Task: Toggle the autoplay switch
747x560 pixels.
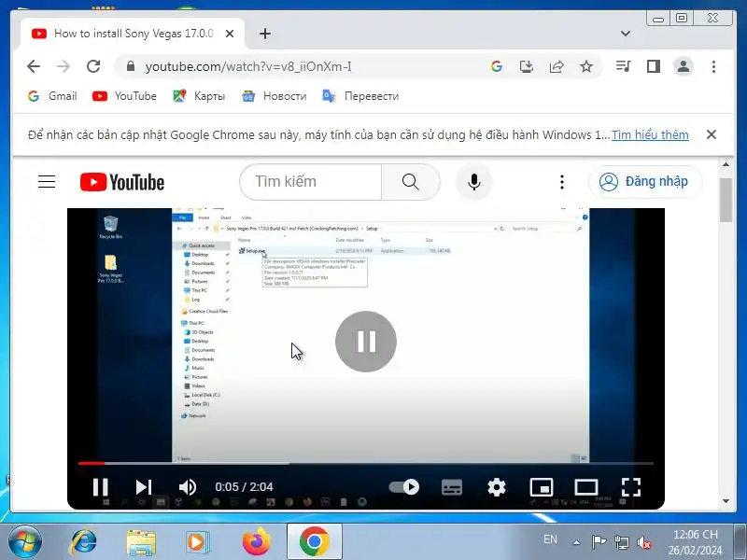Action: [x=404, y=487]
